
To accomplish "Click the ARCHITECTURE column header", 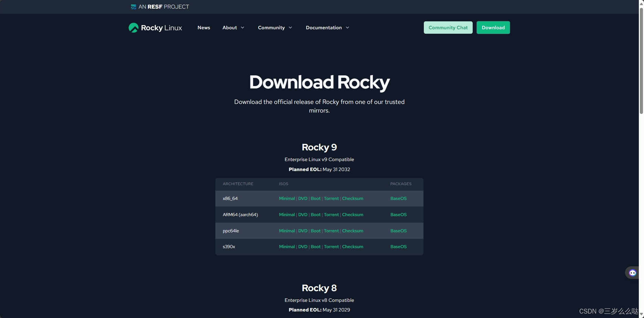I will [x=238, y=184].
